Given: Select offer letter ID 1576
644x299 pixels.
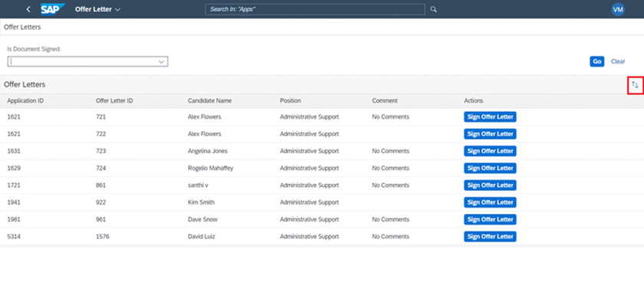Looking at the screenshot, I should (x=102, y=237).
